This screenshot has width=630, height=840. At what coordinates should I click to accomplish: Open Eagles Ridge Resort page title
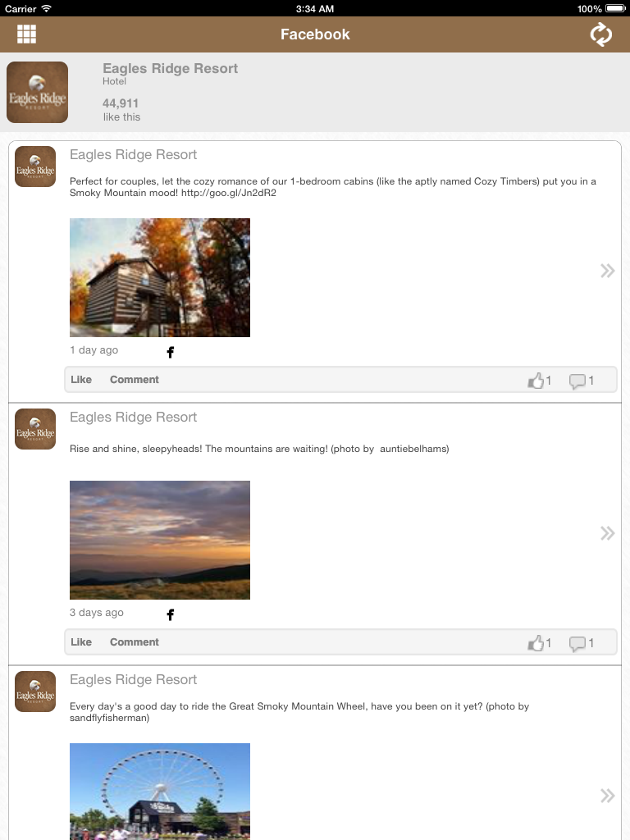click(170, 69)
